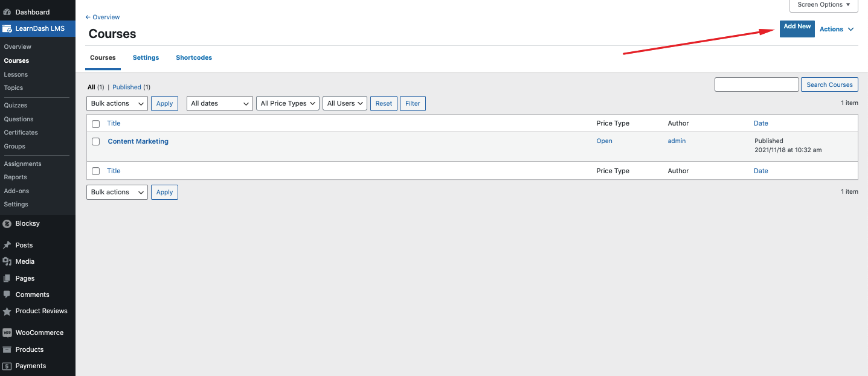Open WooCommerce via its sidebar icon
The image size is (868, 376).
(x=7, y=333)
